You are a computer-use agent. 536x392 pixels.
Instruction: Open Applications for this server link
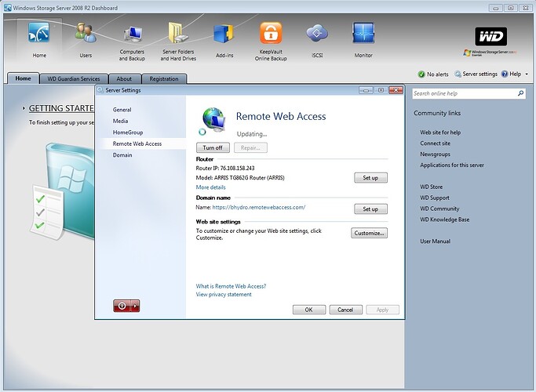(452, 165)
